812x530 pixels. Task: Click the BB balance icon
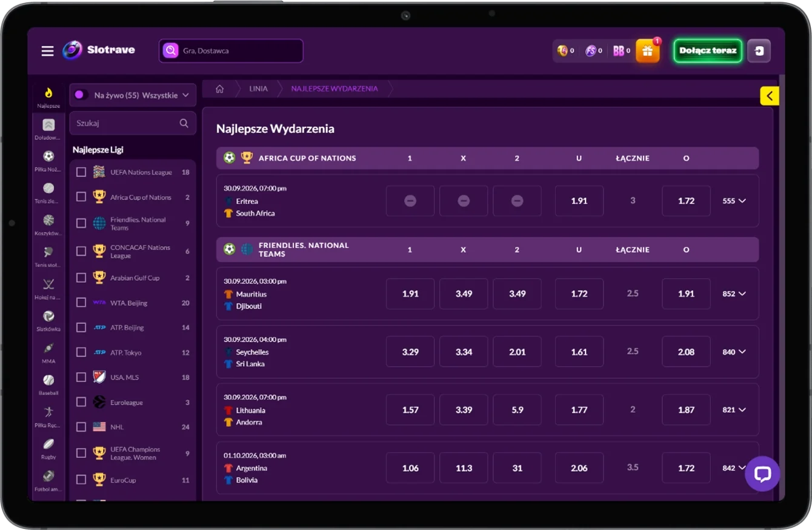point(619,51)
